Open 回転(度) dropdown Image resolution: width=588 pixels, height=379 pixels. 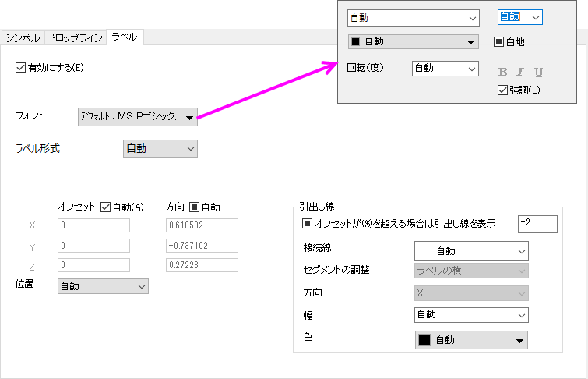point(445,69)
